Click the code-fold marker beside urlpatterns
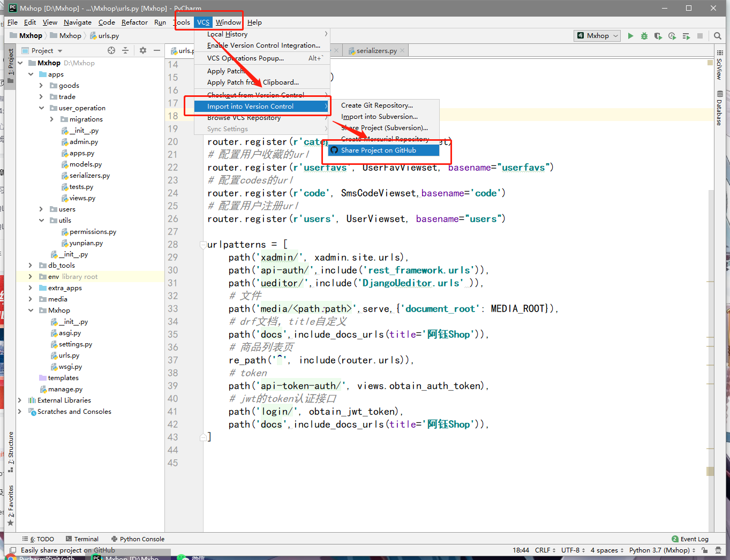 pyautogui.click(x=203, y=245)
